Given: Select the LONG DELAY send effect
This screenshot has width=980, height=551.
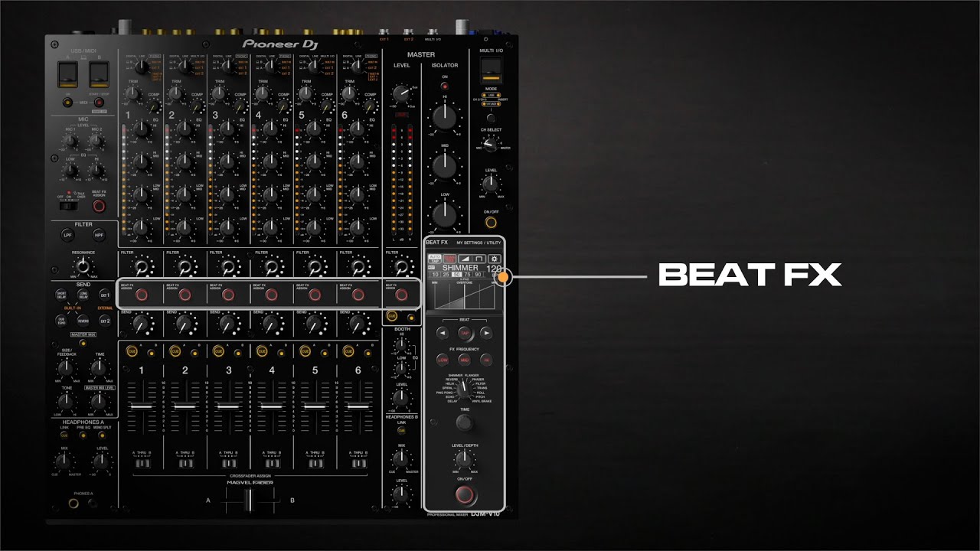Looking at the screenshot, I should click(83, 295).
